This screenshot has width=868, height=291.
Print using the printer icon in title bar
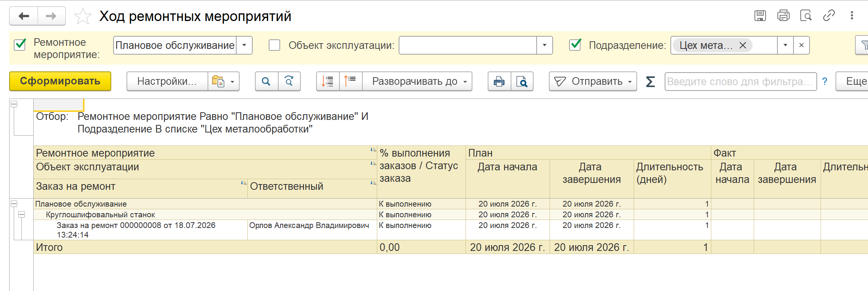click(x=783, y=16)
